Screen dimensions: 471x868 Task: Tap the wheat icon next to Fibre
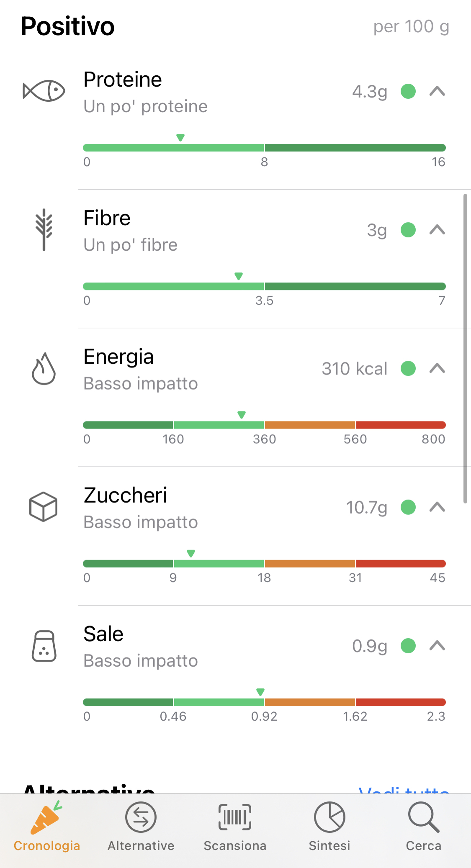44,230
